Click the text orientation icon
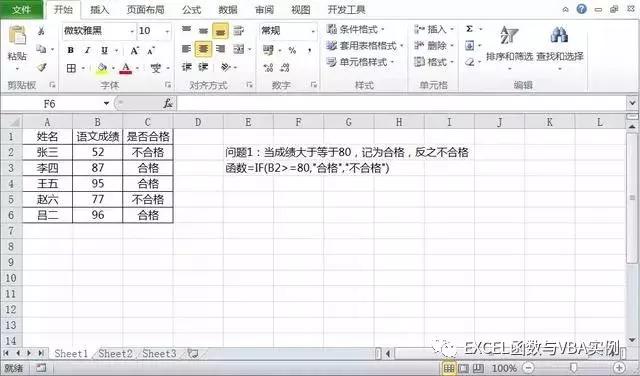 (x=225, y=67)
